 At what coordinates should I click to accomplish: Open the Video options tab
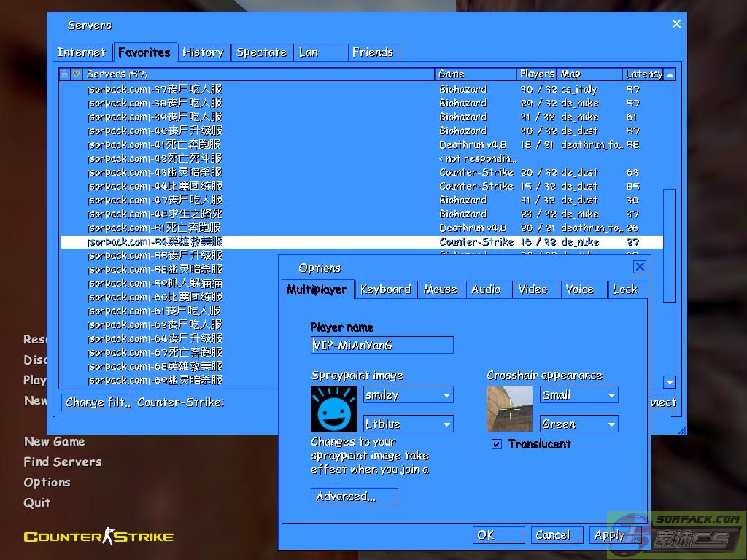coord(535,289)
